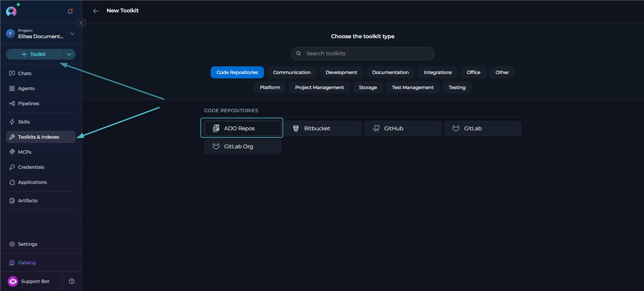The image size is (644, 291).
Task: Choose the Bitbucket toolkit
Action: 323,128
